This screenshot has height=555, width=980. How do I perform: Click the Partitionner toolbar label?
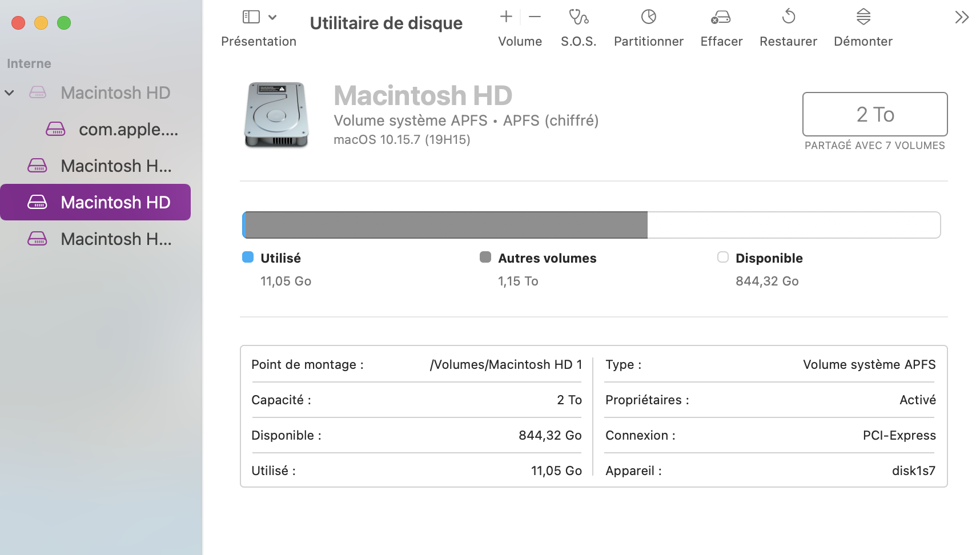(x=649, y=42)
